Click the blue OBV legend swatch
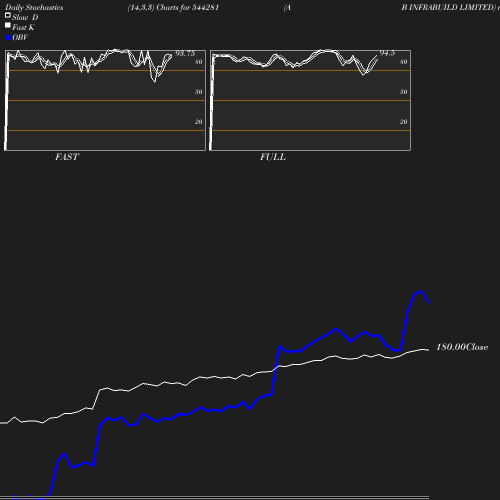The image size is (500, 500). (x=8, y=38)
